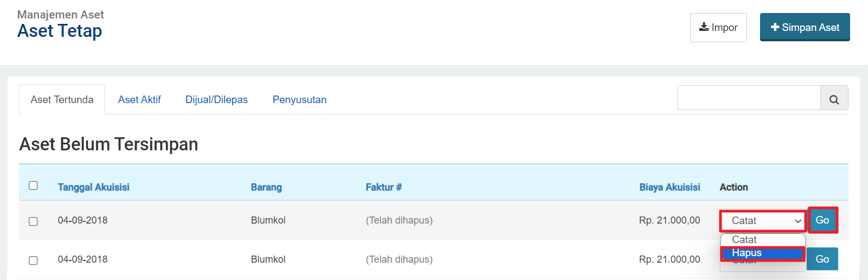Select Hapus from the dropdown list
Screen dimensions: 868x280
tap(762, 253)
